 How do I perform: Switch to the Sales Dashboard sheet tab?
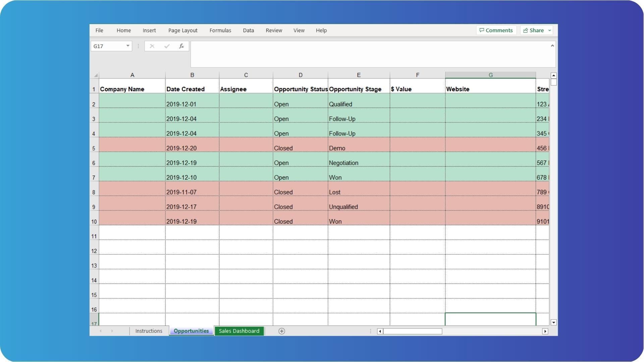click(x=239, y=330)
